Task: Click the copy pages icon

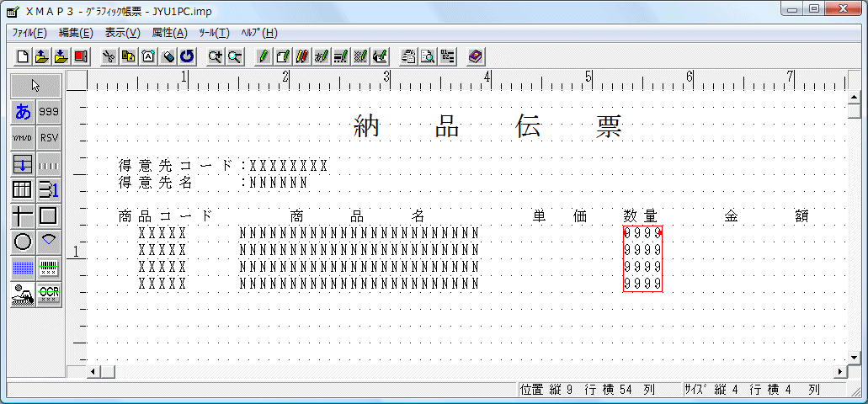Action: click(x=129, y=56)
